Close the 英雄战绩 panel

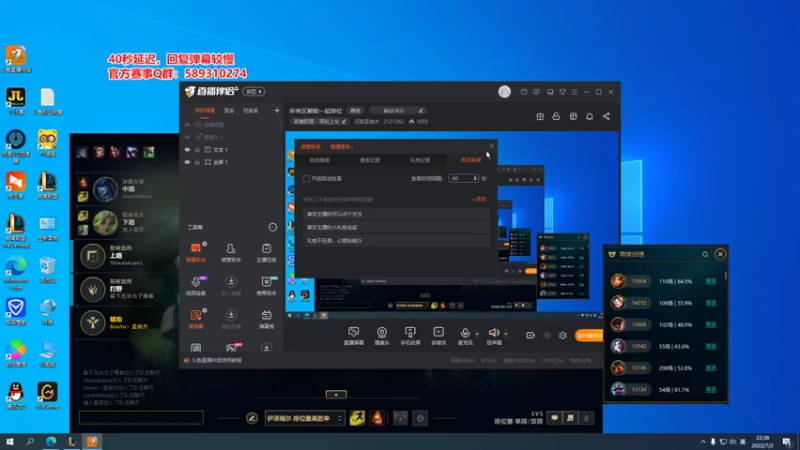point(720,254)
